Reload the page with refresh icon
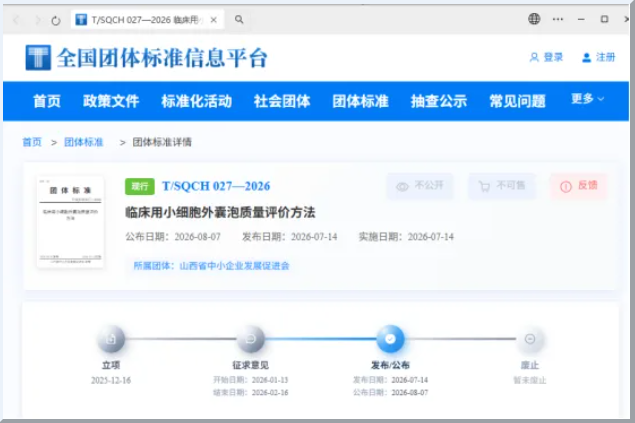This screenshot has height=423, width=635. point(56,20)
